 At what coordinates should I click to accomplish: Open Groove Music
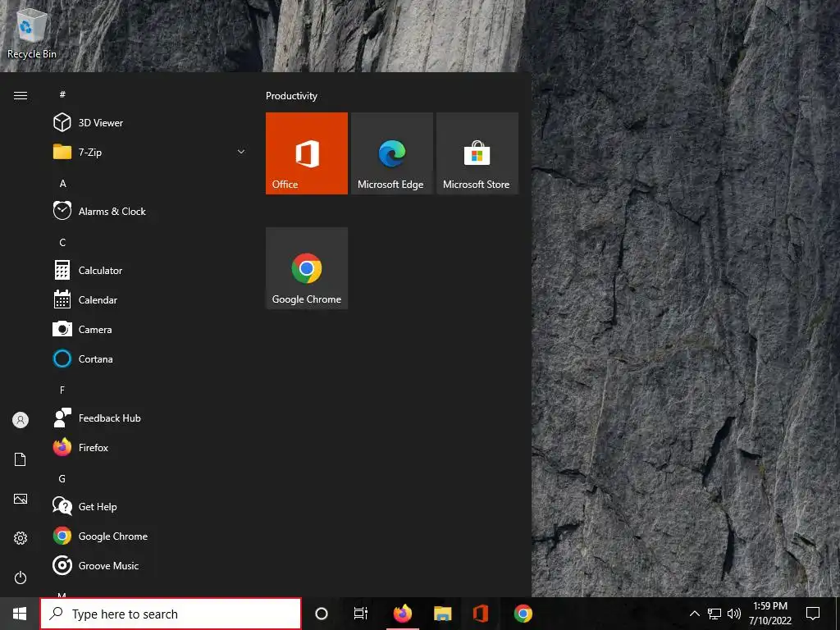[150, 565]
